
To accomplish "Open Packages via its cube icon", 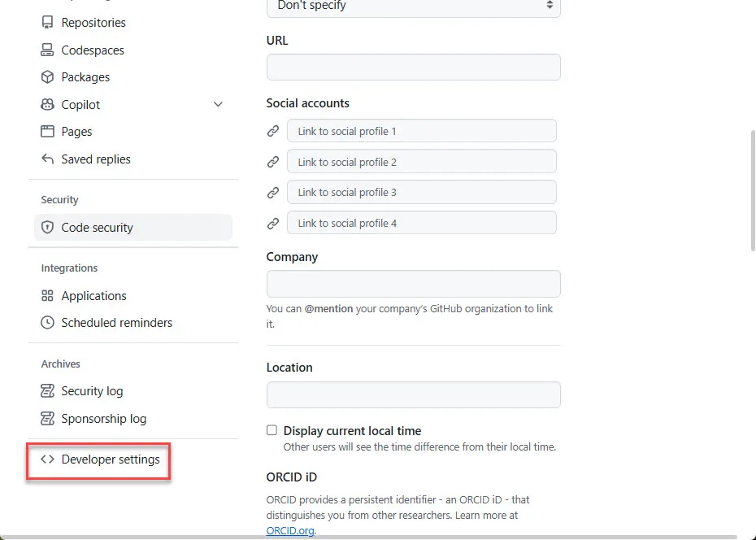I will point(46,76).
